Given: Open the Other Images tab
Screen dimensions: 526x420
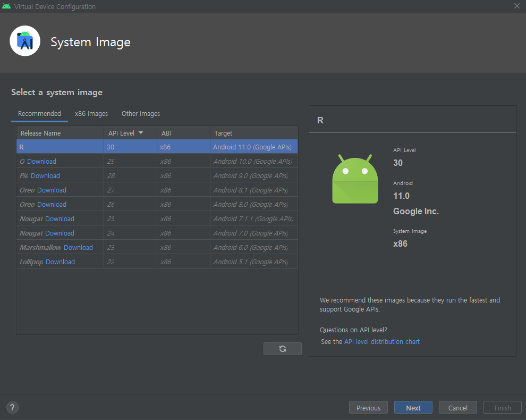Looking at the screenshot, I should click(141, 113).
